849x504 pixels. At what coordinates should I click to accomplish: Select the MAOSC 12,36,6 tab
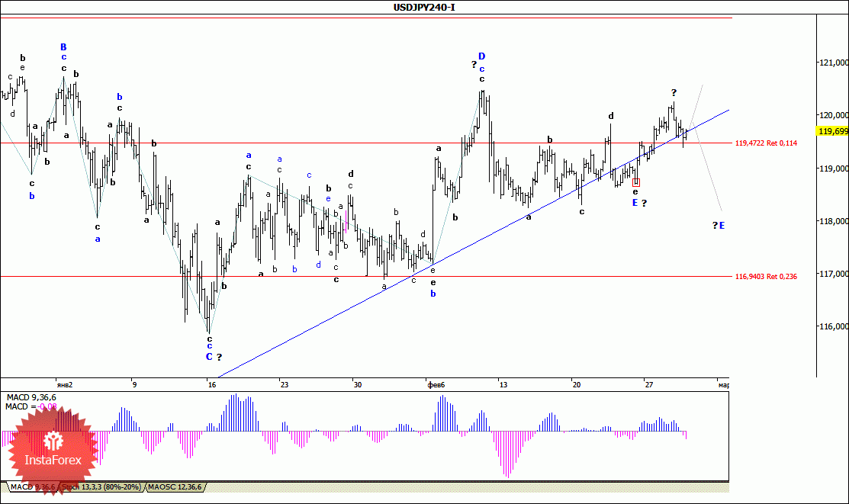point(175,487)
